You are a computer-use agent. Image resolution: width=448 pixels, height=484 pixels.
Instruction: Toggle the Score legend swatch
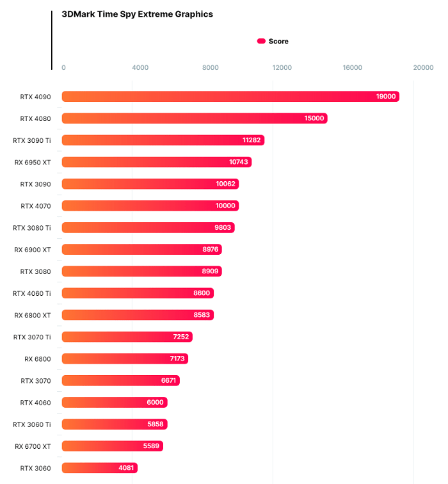pos(261,41)
